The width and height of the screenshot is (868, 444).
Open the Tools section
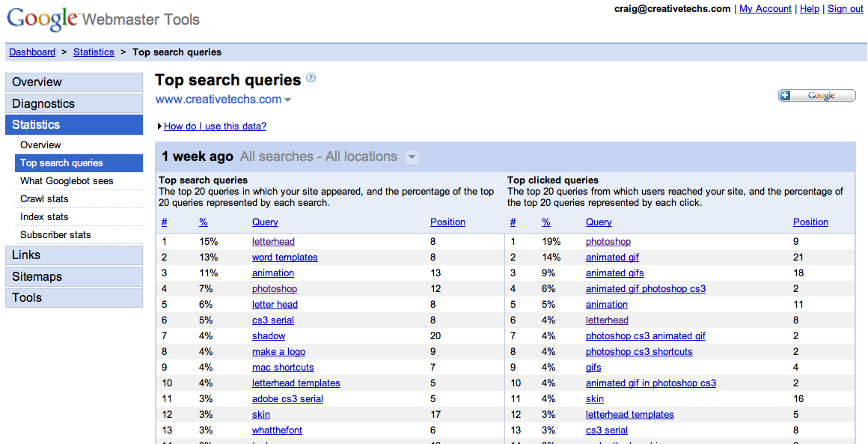point(74,298)
